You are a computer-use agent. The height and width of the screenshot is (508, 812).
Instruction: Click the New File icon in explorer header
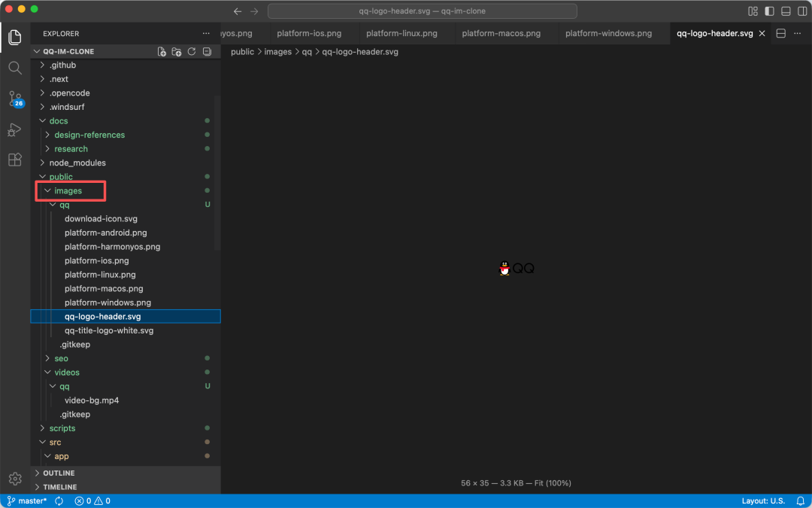tap(162, 52)
